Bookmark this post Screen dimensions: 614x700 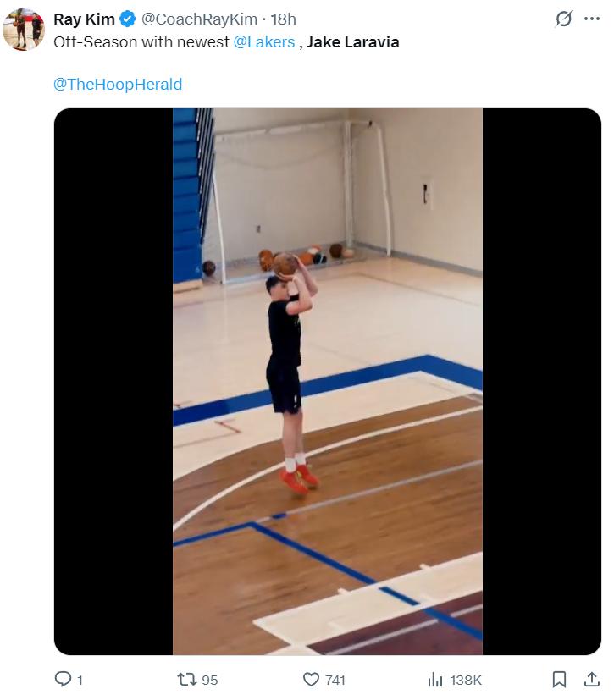[559, 679]
